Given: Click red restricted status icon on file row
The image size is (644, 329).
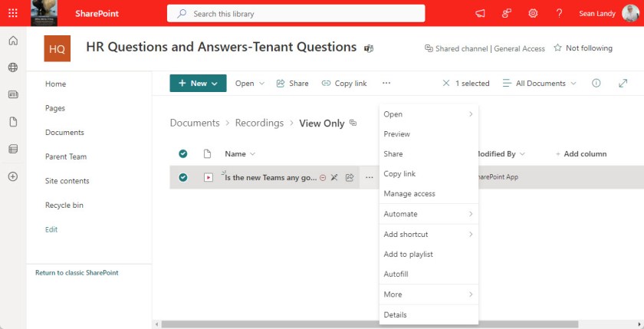Looking at the screenshot, I should 323,178.
